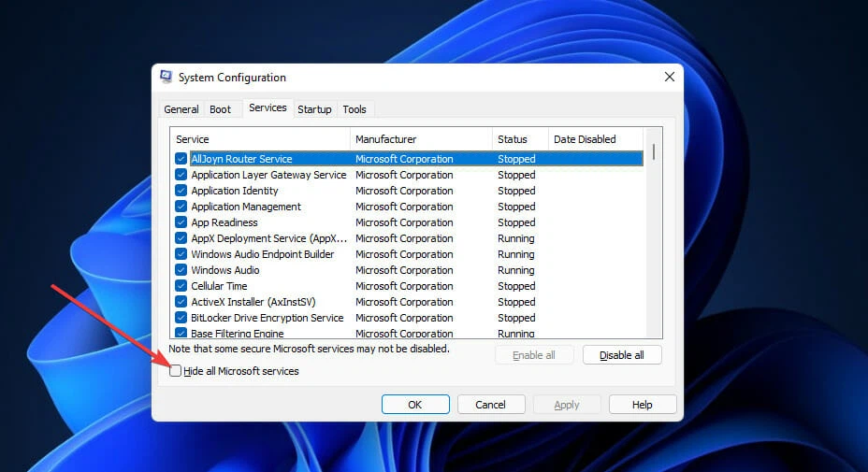The image size is (868, 472).
Task: Go to the Startup tab
Action: [x=314, y=109]
